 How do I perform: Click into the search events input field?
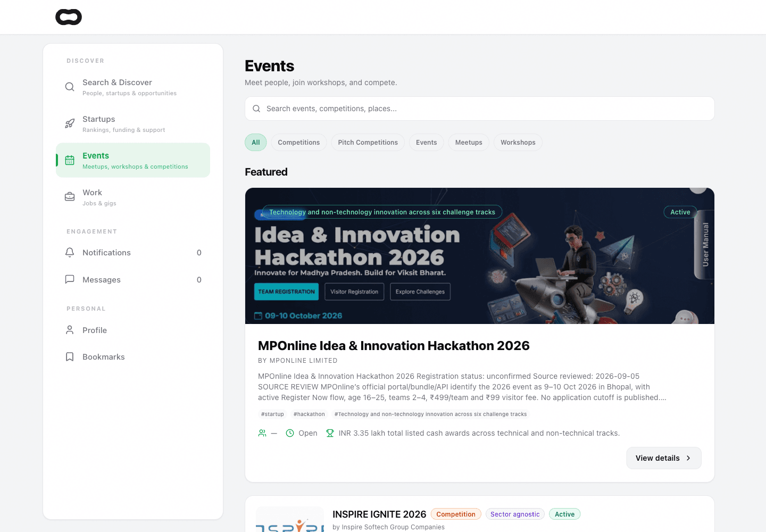tap(480, 109)
